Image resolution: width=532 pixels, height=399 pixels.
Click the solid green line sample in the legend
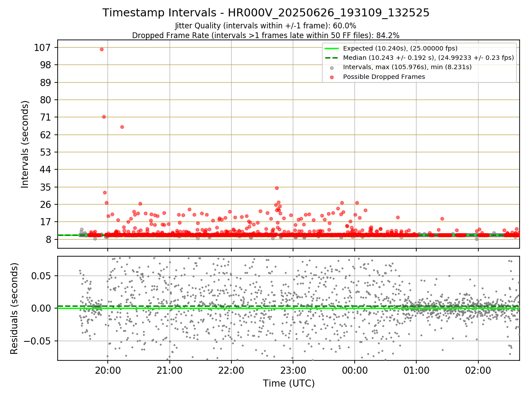tap(332, 48)
